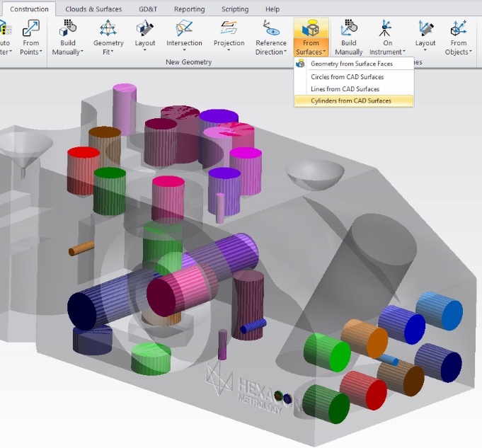Click the From Points construction icon
The height and width of the screenshot is (448, 482).
tap(30, 30)
